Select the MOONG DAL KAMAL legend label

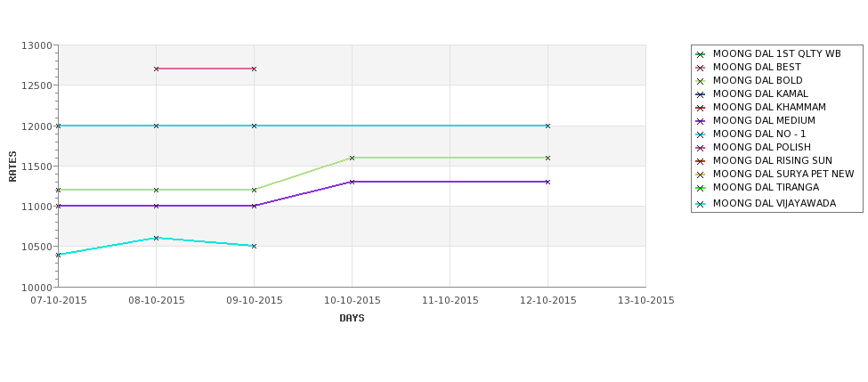(x=760, y=93)
